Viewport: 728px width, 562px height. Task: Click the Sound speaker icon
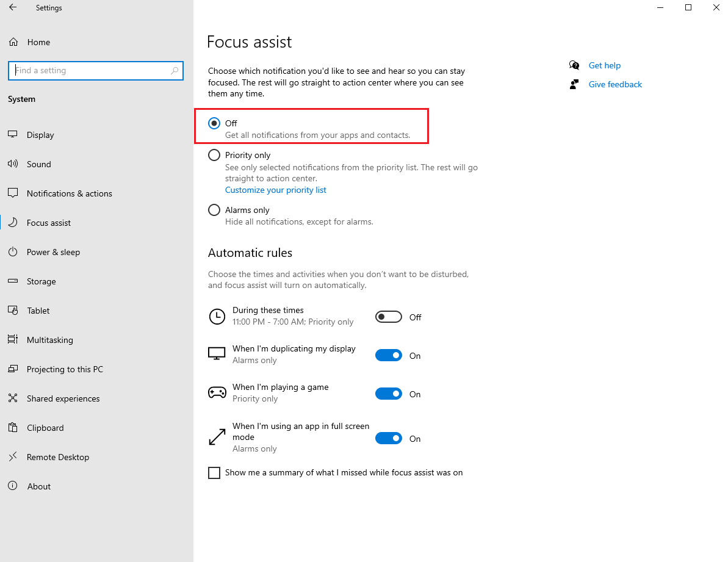pyautogui.click(x=13, y=164)
